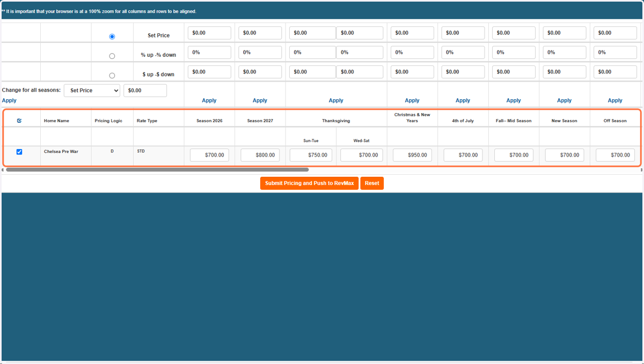
Task: Click $ up -$ down field for Season 2026
Action: tap(209, 72)
